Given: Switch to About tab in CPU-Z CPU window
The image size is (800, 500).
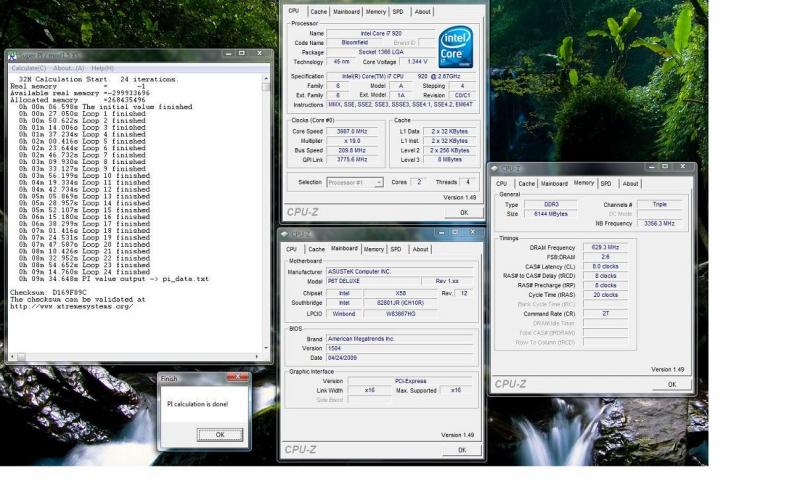Looking at the screenshot, I should (x=422, y=12).
